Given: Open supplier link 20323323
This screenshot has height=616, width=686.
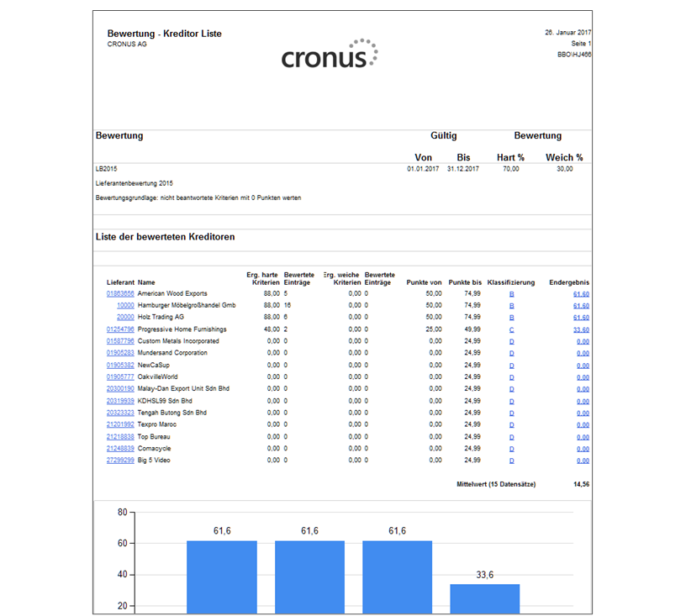Looking at the screenshot, I should tap(120, 413).
